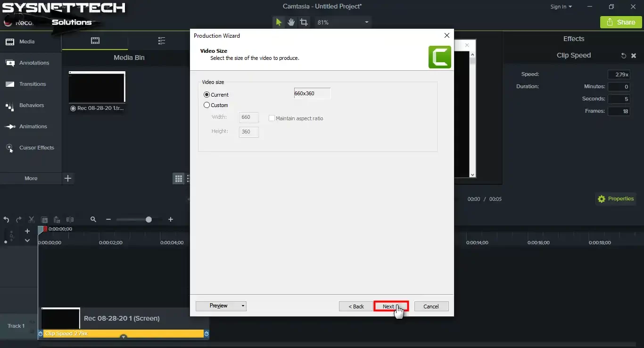
Task: Paste media onto the timeline
Action: [x=57, y=219]
